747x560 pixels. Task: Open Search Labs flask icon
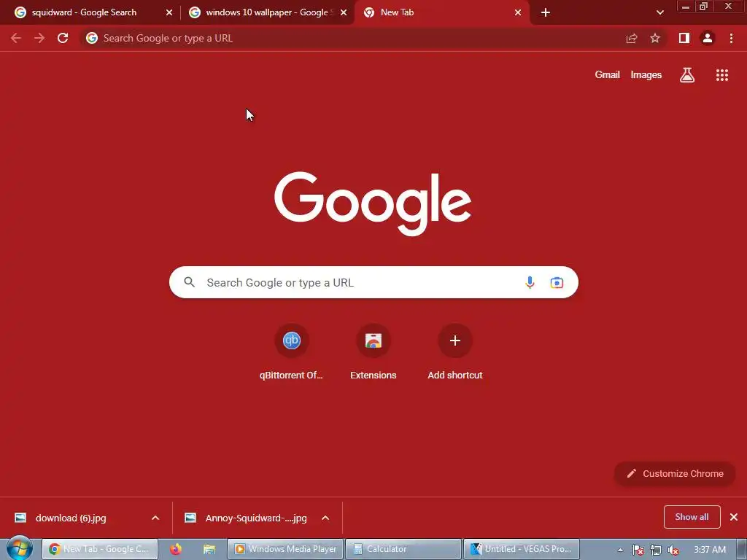coord(687,75)
